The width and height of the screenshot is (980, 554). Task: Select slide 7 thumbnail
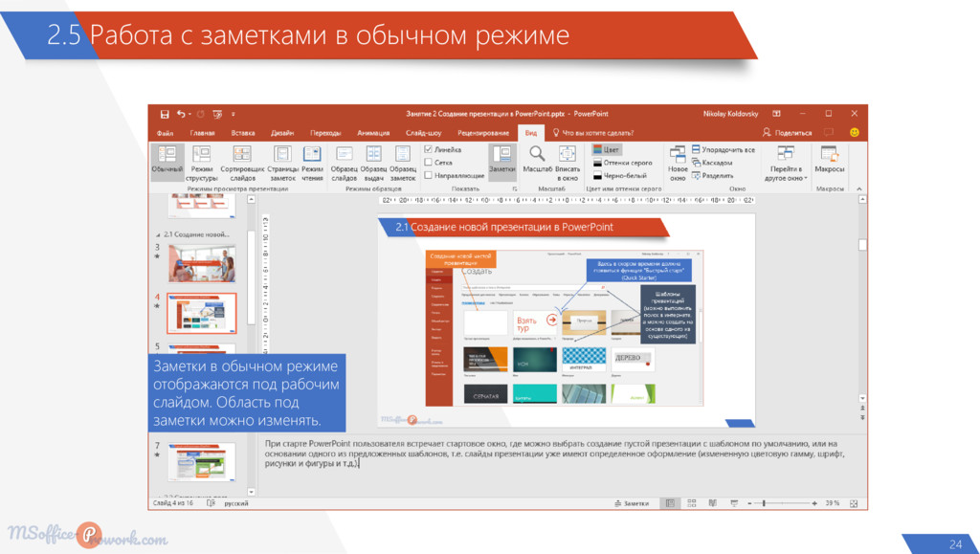click(202, 462)
